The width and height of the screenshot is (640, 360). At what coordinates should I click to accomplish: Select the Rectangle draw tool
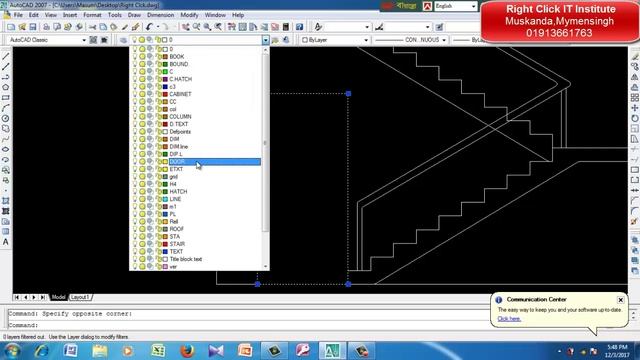[x=6, y=98]
